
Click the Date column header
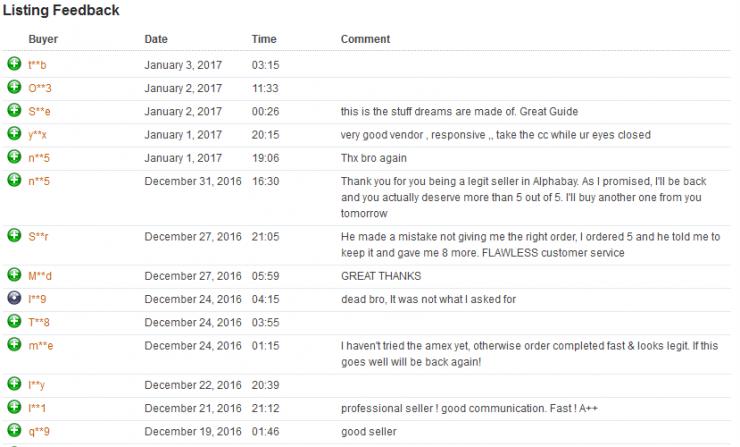point(156,39)
